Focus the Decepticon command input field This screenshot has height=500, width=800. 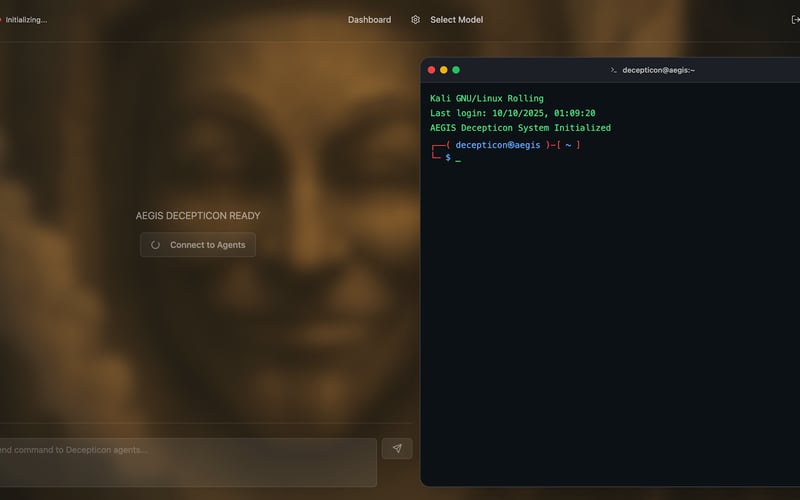coord(188,462)
